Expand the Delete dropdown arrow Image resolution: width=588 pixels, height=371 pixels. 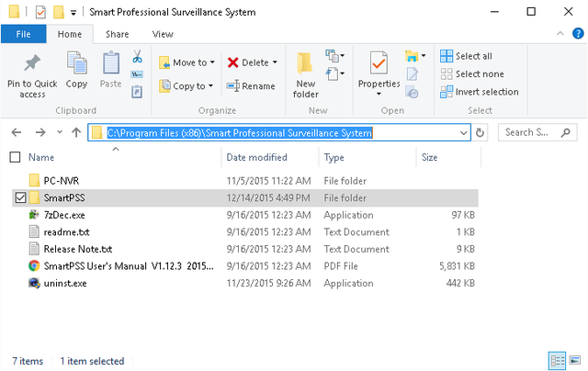point(276,62)
